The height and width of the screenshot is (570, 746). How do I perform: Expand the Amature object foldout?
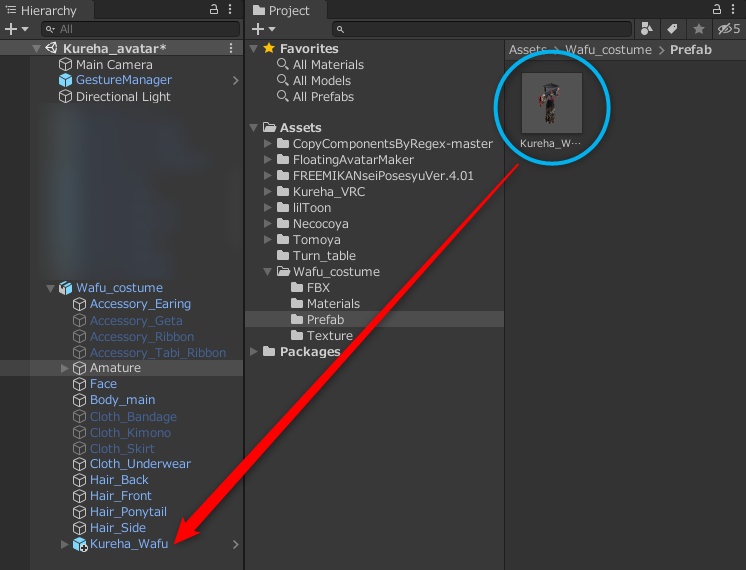point(64,368)
